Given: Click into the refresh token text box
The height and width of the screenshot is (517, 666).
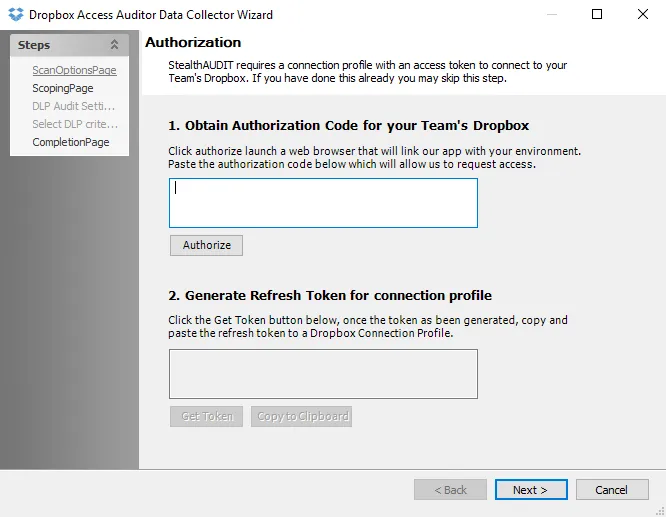Looking at the screenshot, I should pyautogui.click(x=323, y=374).
